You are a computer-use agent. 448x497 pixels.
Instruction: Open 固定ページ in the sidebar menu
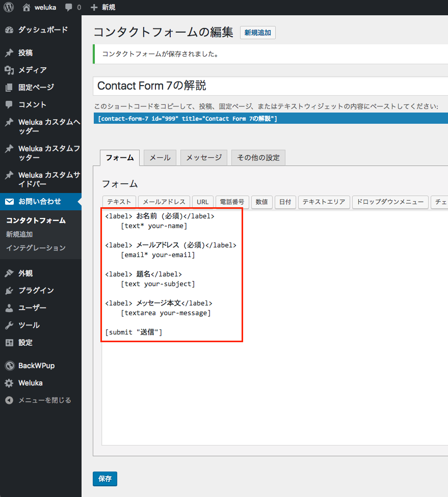point(36,88)
